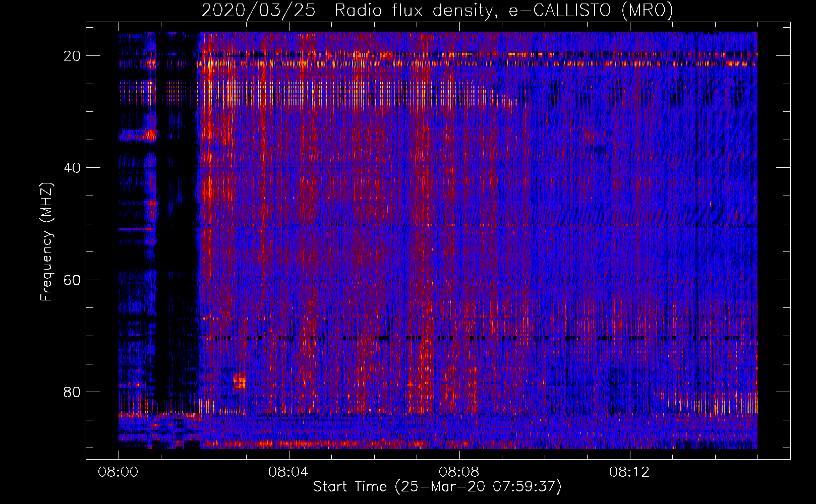The width and height of the screenshot is (816, 504).
Task: Click the plot title '2020/03/25 Radio flux density'
Action: click(437, 11)
